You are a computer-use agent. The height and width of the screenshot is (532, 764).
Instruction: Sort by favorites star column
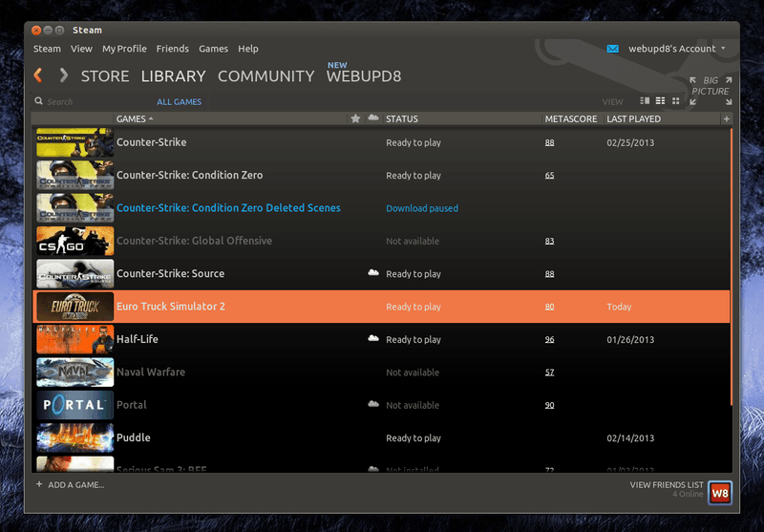click(355, 118)
